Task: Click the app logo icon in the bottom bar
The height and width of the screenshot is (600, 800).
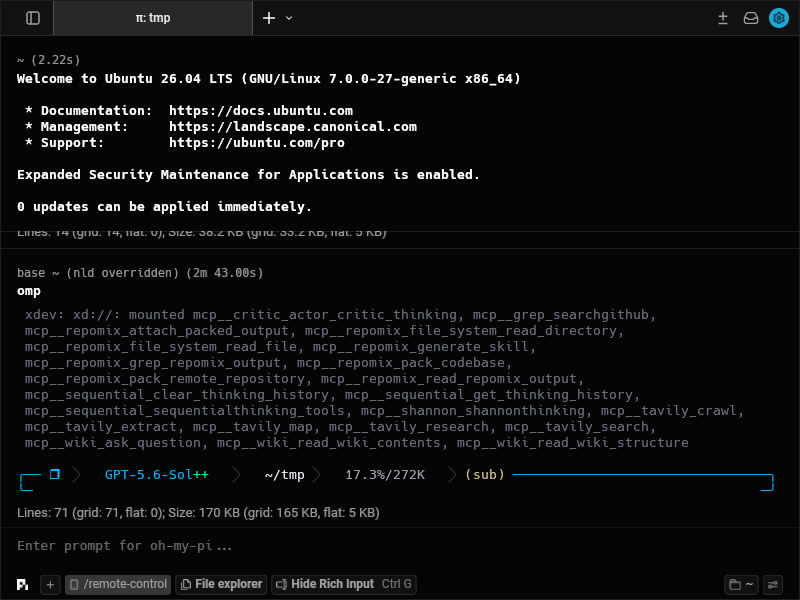Action: click(x=22, y=584)
